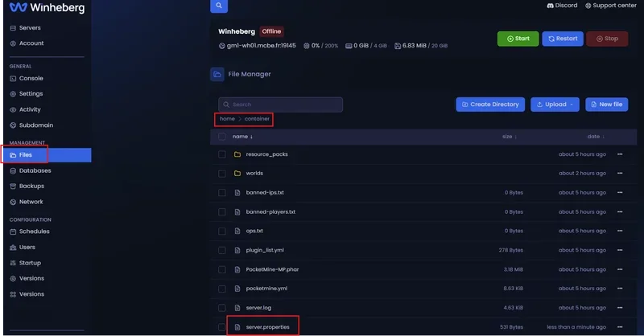The width and height of the screenshot is (644, 336).
Task: Check the PocketMine-MP.phar checkbox
Action: click(x=222, y=269)
